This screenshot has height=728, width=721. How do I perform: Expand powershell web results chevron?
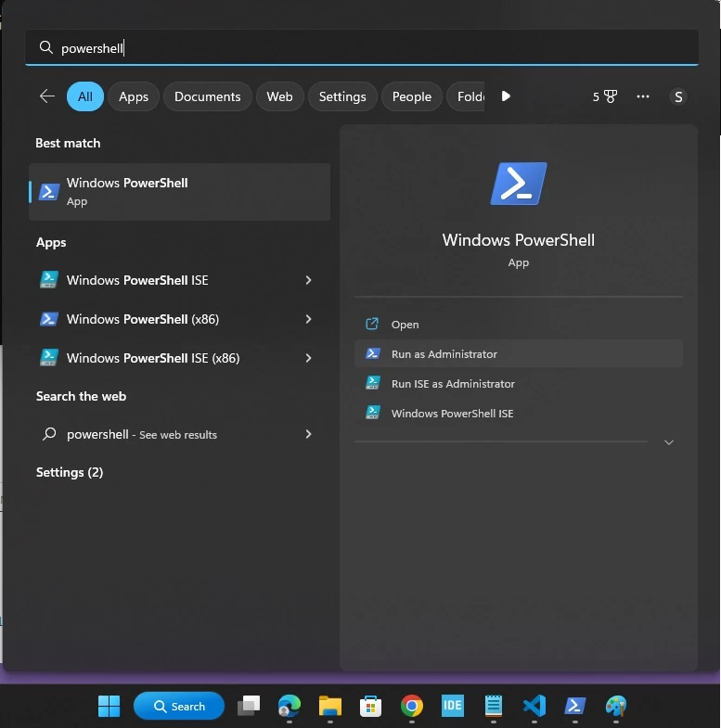pyautogui.click(x=308, y=434)
